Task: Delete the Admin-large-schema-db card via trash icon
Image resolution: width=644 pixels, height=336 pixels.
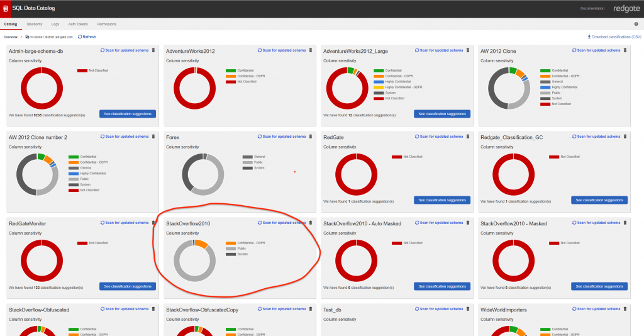Action: click(x=153, y=50)
